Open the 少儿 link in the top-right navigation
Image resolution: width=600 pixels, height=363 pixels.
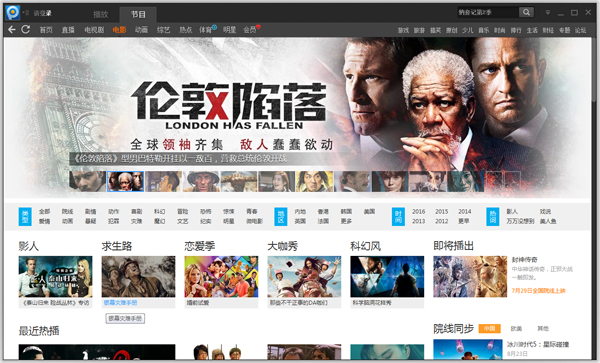468,30
